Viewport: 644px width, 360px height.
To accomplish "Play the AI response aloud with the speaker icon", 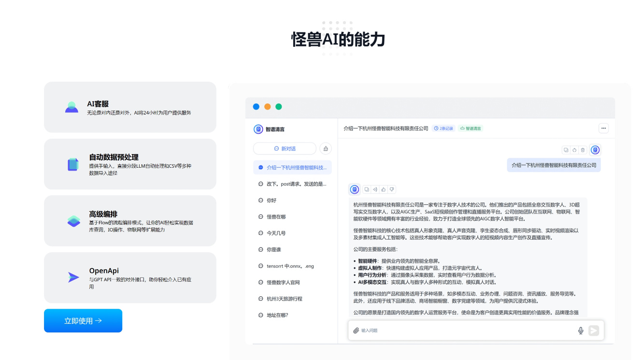I will pyautogui.click(x=375, y=189).
